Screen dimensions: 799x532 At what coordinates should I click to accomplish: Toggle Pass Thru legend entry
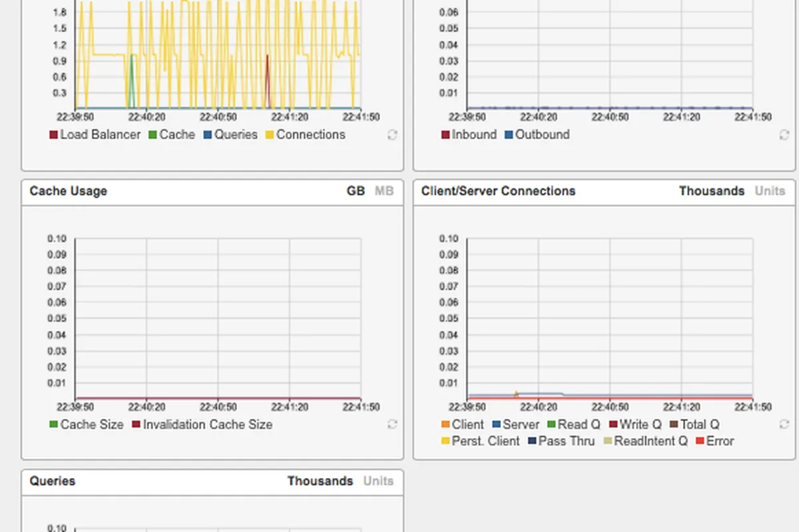[x=561, y=441]
